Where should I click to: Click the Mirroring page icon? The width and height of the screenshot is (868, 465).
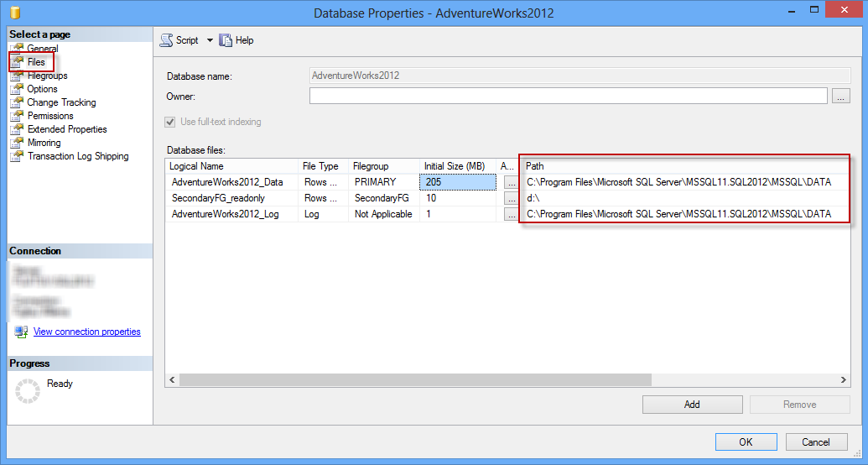point(17,143)
